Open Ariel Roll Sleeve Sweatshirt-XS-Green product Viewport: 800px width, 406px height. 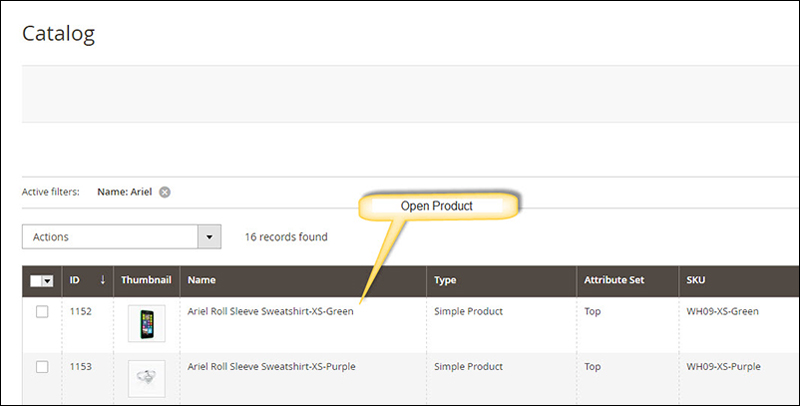coord(270,311)
